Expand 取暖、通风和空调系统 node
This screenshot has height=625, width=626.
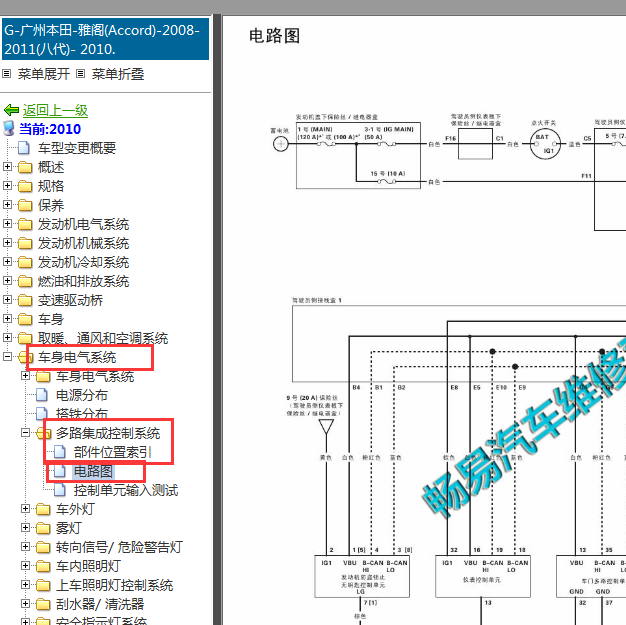7,337
